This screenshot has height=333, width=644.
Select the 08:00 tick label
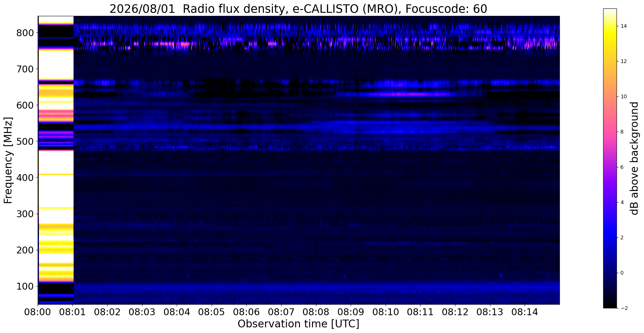click(38, 312)
